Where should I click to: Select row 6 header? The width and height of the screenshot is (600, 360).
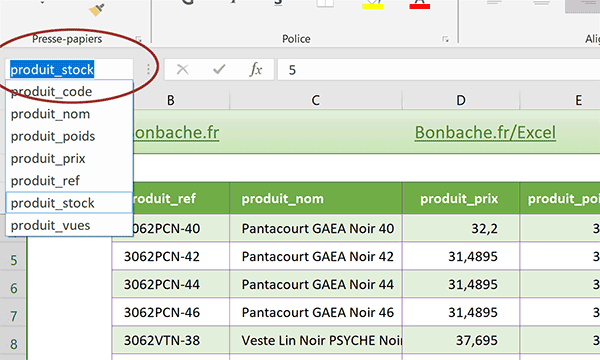click(14, 288)
